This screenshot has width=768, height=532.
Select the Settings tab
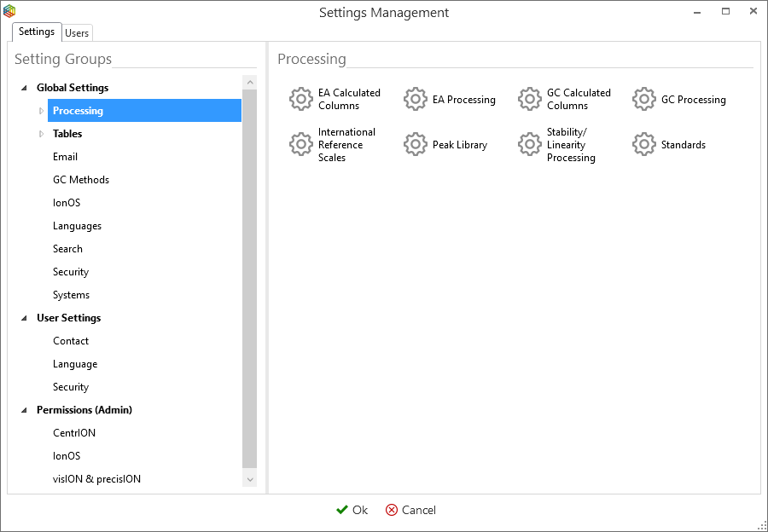tap(37, 32)
